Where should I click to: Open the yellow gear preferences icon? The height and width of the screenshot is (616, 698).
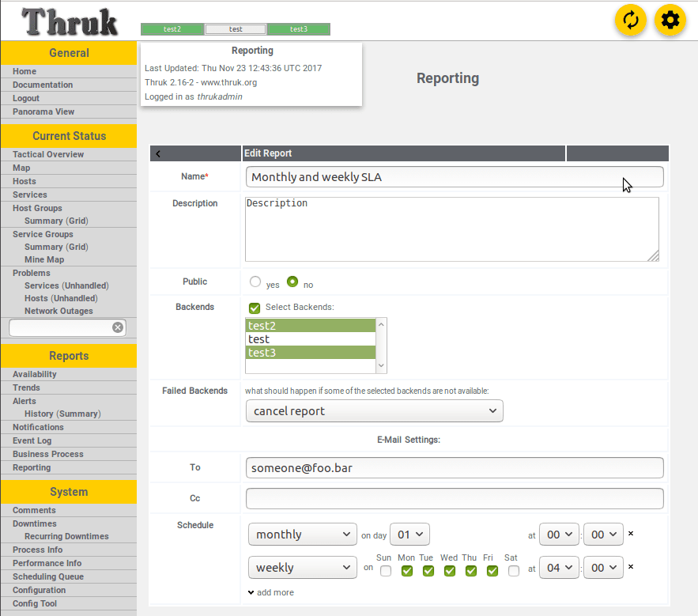(x=670, y=20)
